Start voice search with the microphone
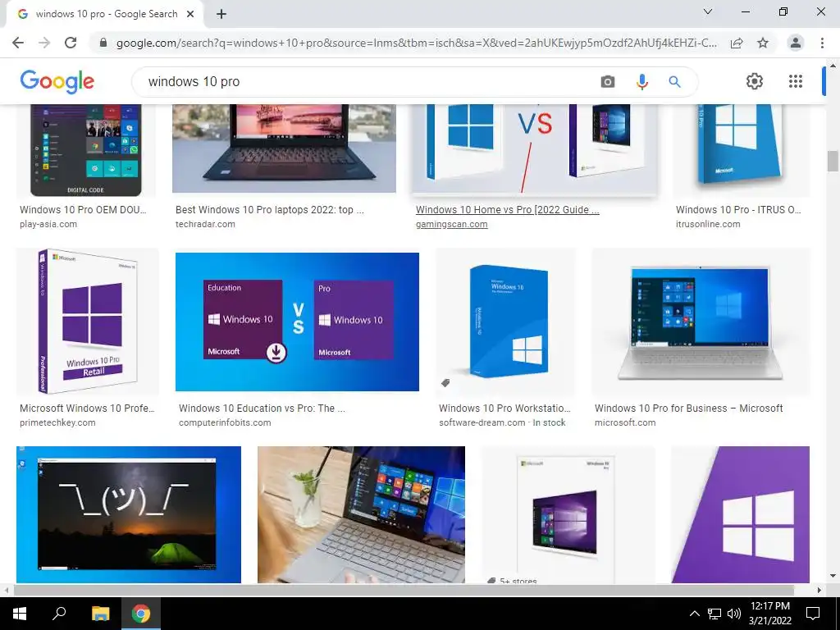840x630 pixels. tap(641, 81)
